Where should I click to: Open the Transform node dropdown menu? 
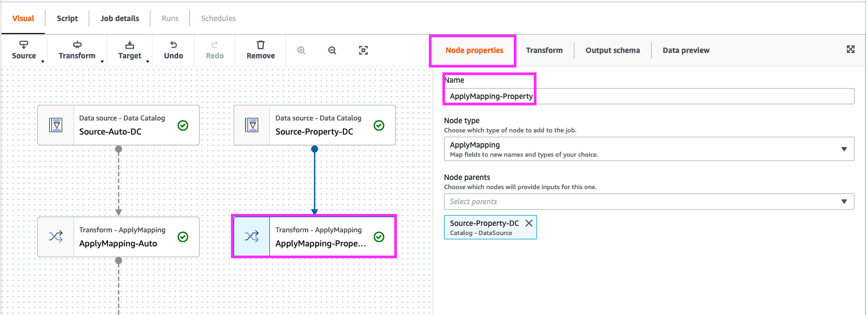(x=77, y=50)
